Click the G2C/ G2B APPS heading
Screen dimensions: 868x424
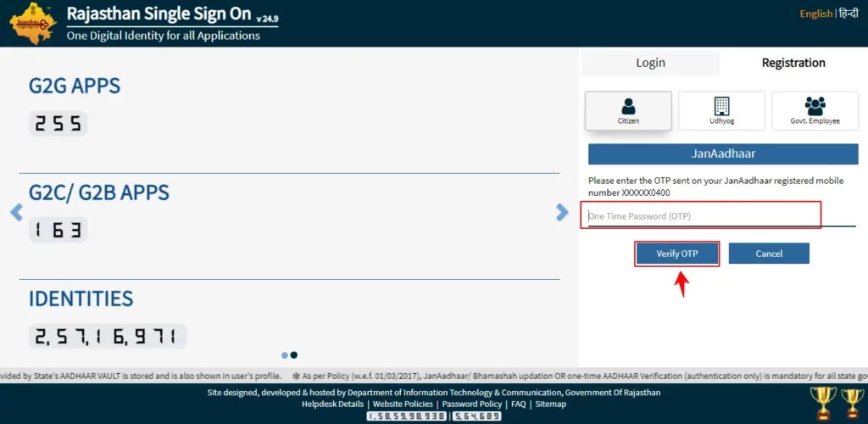tap(99, 192)
